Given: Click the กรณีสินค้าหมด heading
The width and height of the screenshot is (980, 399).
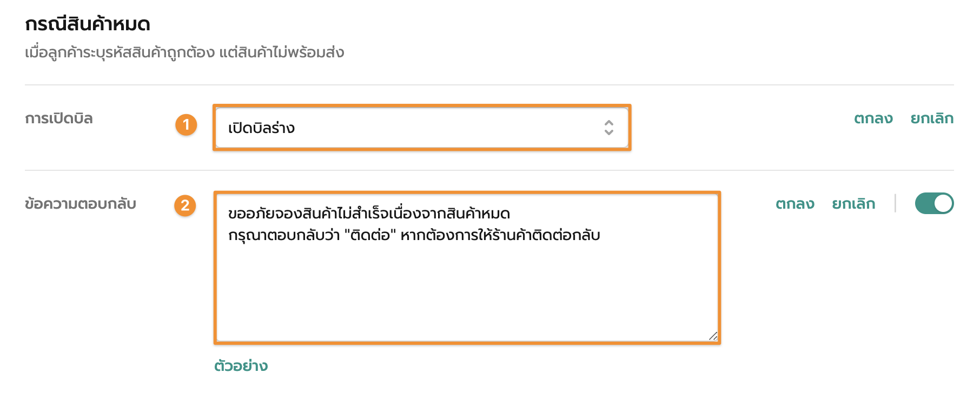Looking at the screenshot, I should [x=88, y=24].
